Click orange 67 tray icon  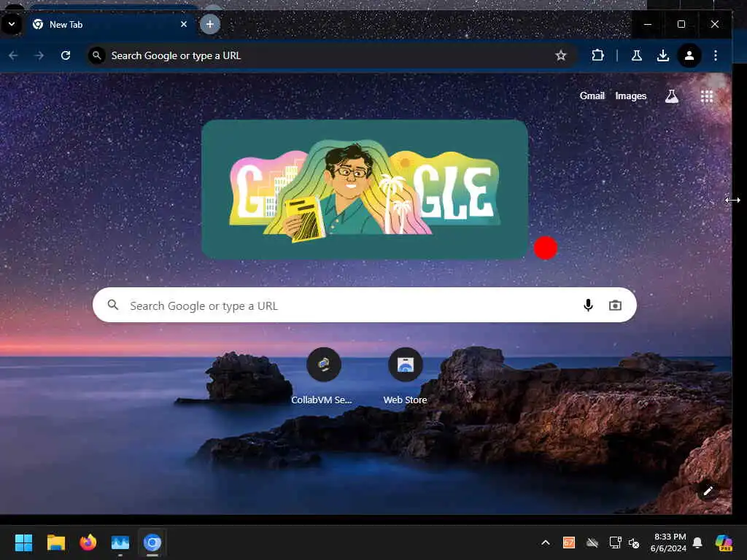click(569, 542)
